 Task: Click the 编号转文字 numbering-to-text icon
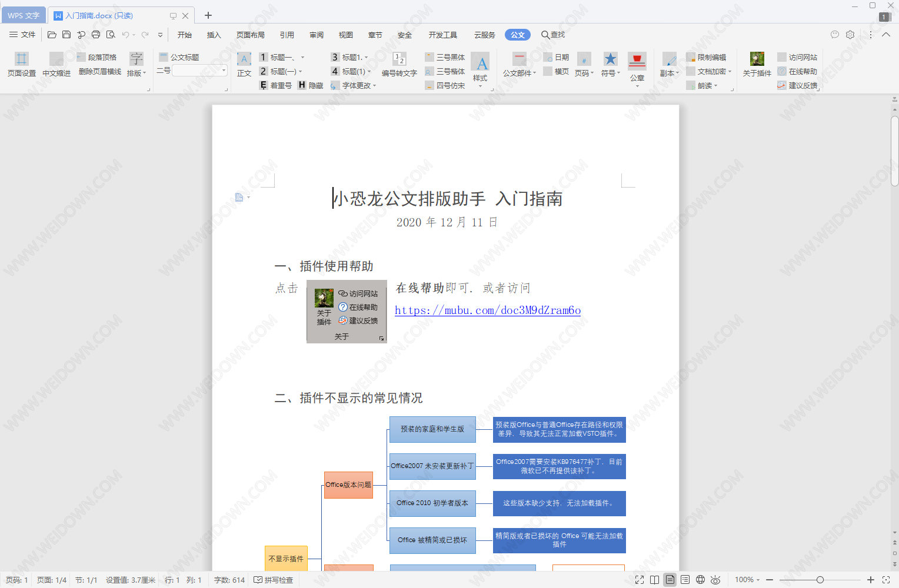(399, 59)
